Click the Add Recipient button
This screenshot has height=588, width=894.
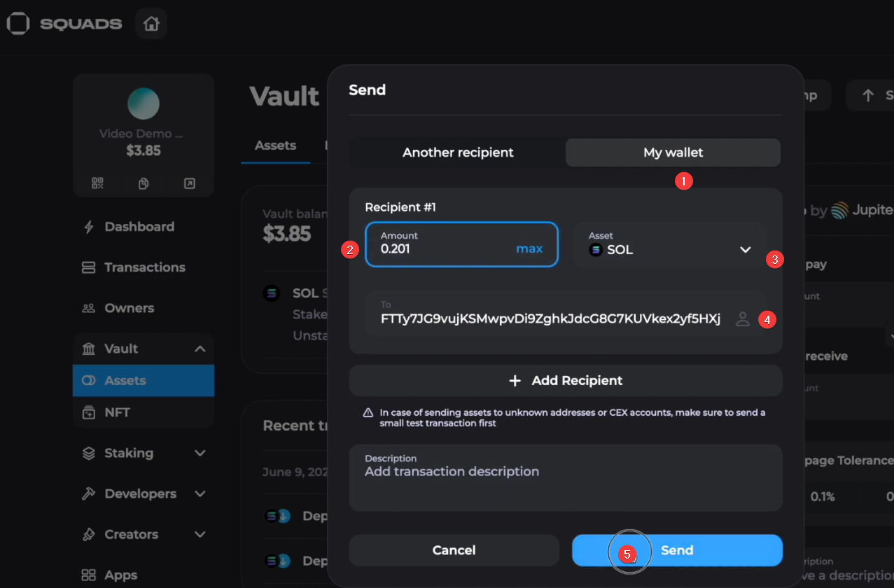click(x=566, y=380)
